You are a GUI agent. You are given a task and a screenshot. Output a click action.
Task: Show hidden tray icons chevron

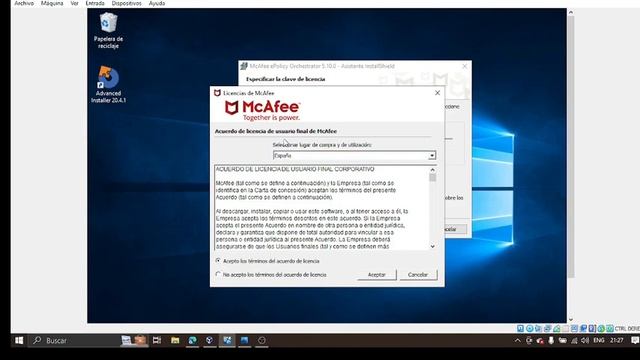click(518, 340)
